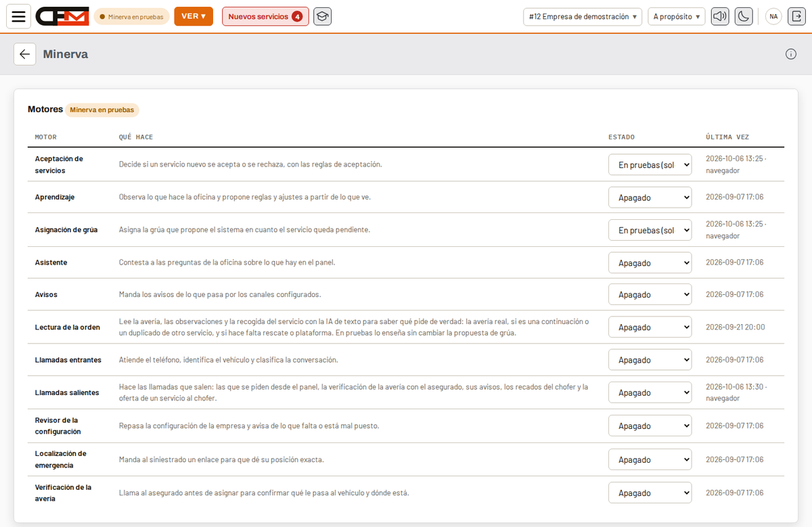Change Aceptación de servicios state dropdown
The image size is (812, 527).
650,164
